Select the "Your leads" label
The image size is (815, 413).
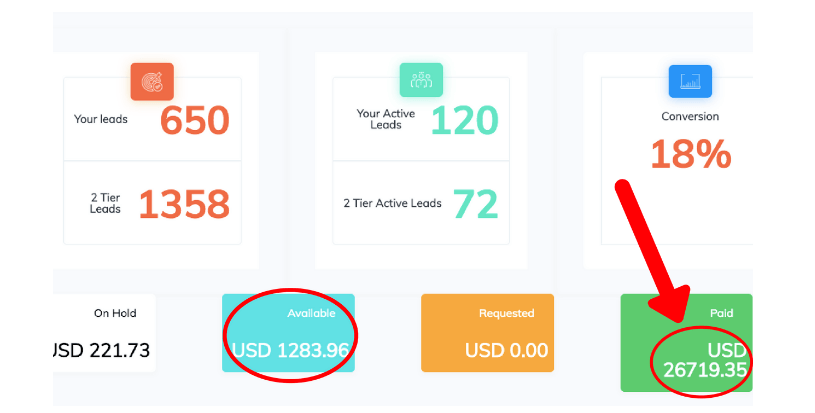point(99,119)
